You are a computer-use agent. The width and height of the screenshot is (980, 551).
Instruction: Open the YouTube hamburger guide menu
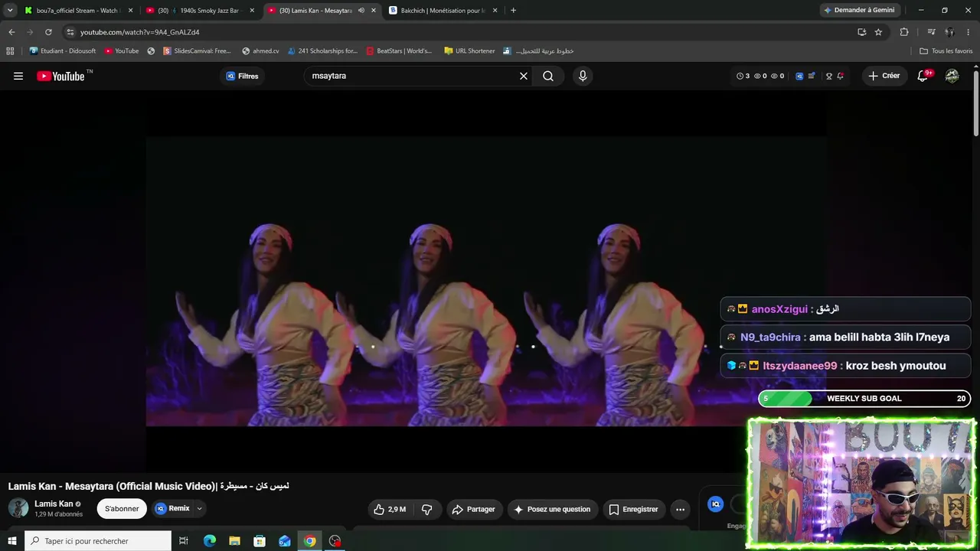tap(18, 76)
